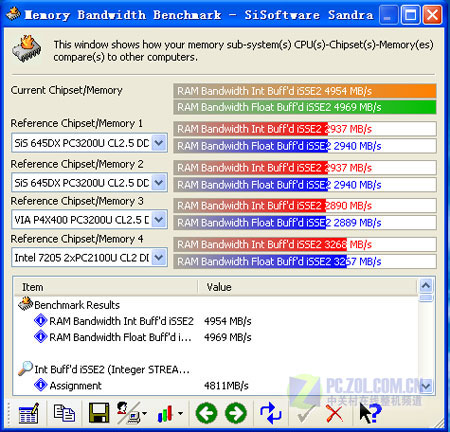This screenshot has height=432, width=450.
Task: Go back with the green left arrow
Action: pos(206,413)
